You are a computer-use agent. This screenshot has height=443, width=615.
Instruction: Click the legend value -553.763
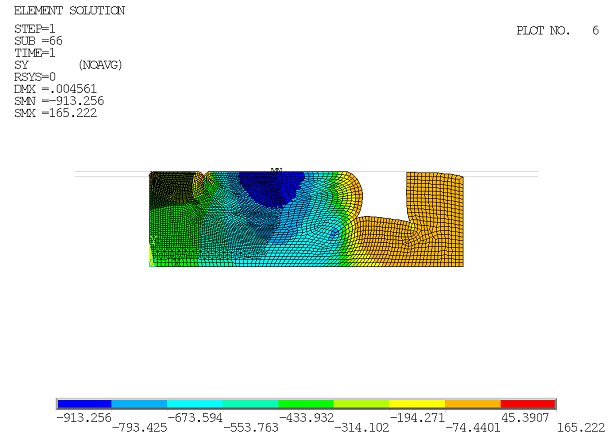(251, 428)
